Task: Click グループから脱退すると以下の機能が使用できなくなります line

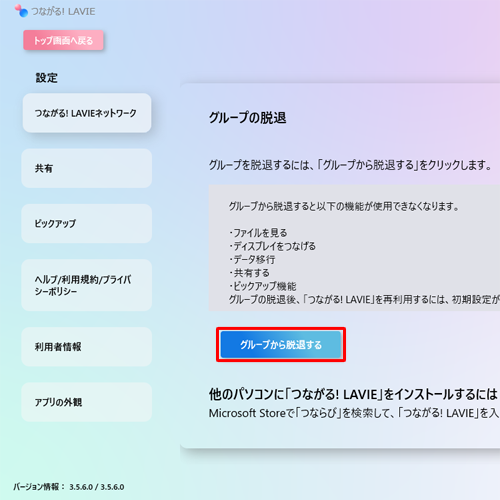Action: tap(344, 207)
